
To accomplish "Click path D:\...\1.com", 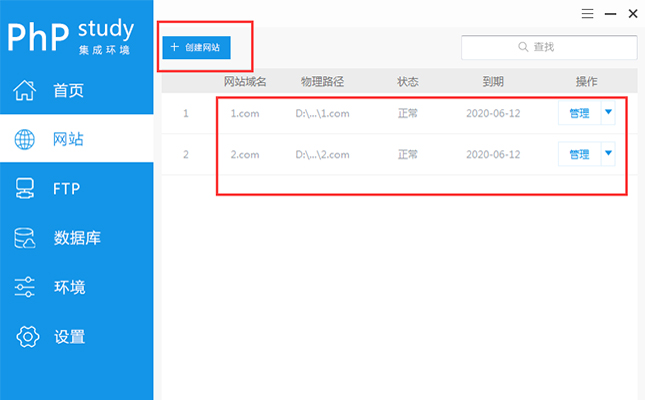I will click(x=322, y=113).
